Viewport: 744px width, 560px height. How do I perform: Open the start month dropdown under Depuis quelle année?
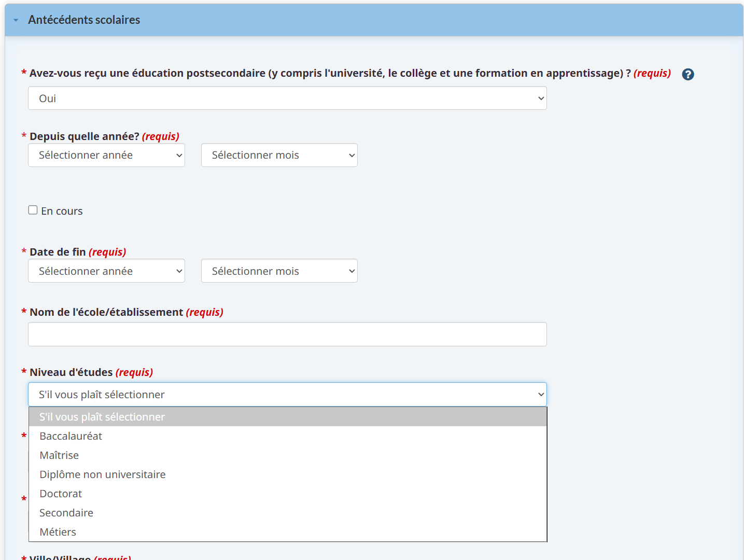pos(279,155)
